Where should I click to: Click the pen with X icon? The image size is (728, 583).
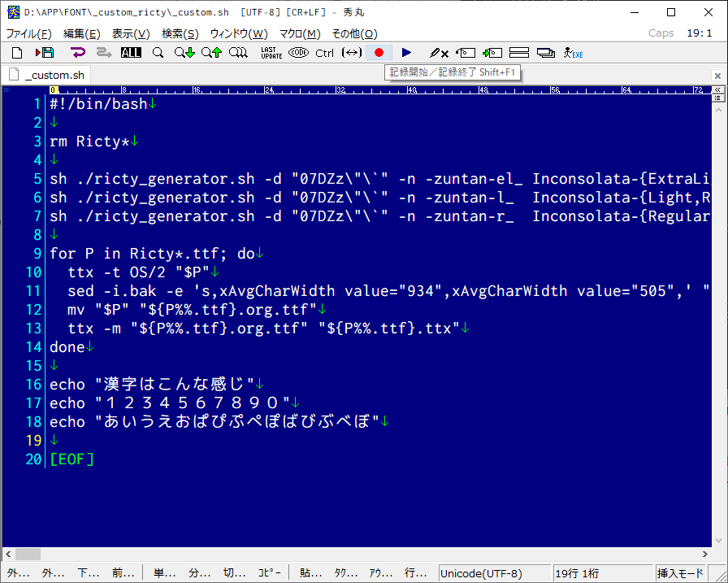click(439, 53)
